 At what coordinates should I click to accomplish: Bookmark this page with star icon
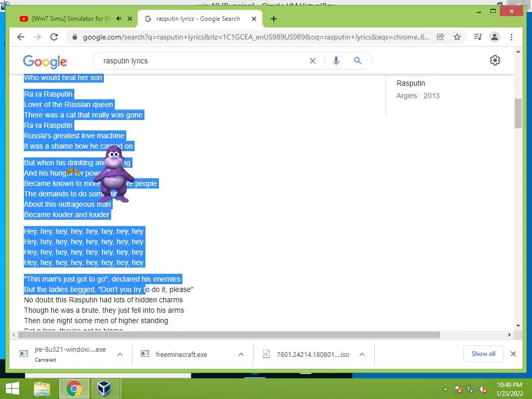[457, 37]
